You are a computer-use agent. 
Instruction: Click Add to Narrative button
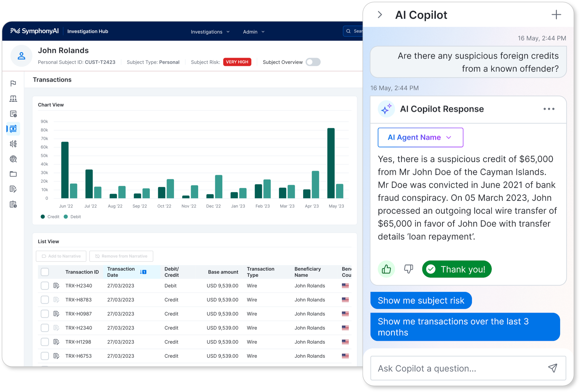click(62, 256)
